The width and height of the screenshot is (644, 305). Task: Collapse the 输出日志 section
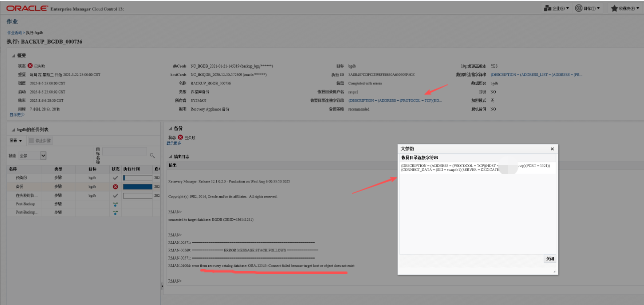[x=170, y=156]
